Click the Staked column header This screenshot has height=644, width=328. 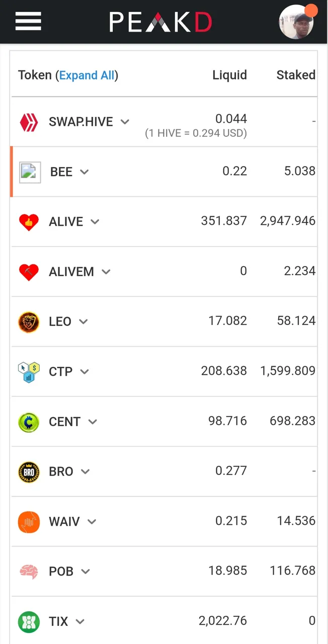coord(296,75)
